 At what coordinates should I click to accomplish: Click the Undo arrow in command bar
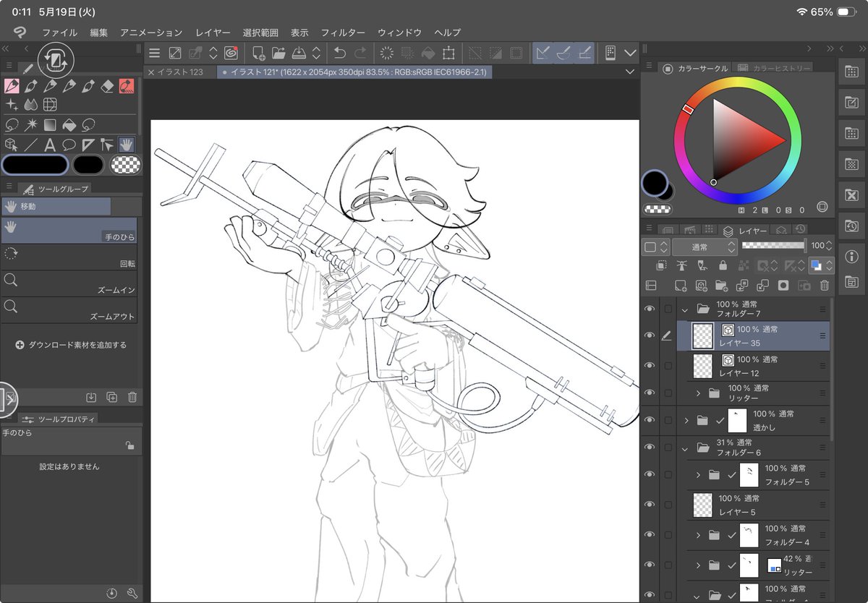tap(339, 53)
